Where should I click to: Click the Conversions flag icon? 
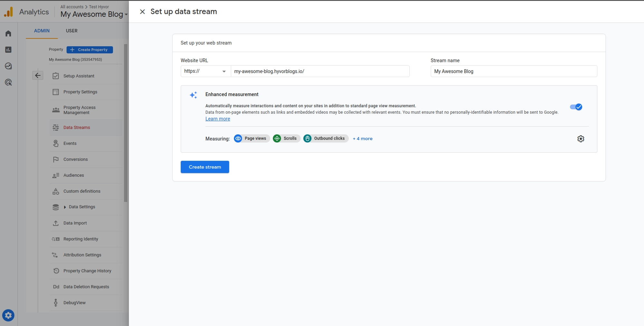click(x=56, y=159)
